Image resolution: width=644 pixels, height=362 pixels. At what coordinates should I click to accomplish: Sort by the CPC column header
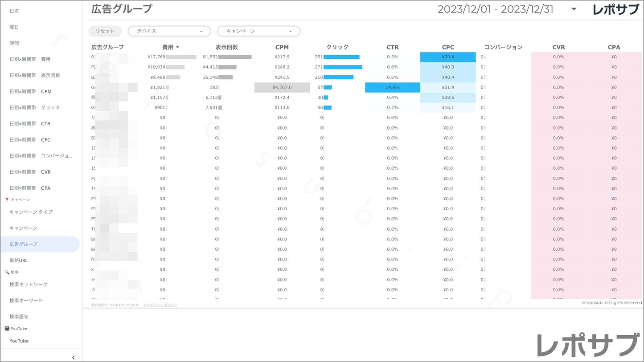pyautogui.click(x=448, y=47)
